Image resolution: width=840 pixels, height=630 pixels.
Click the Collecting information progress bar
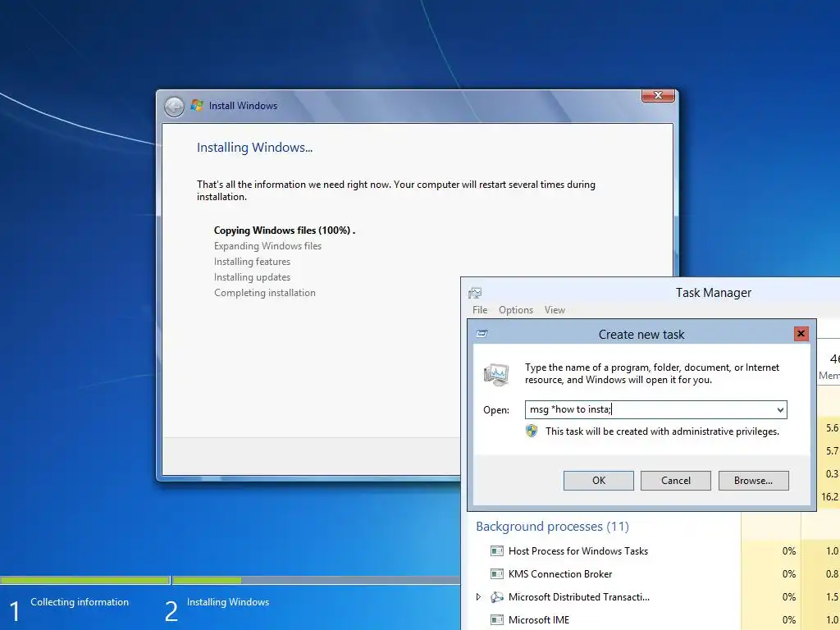(x=84, y=580)
